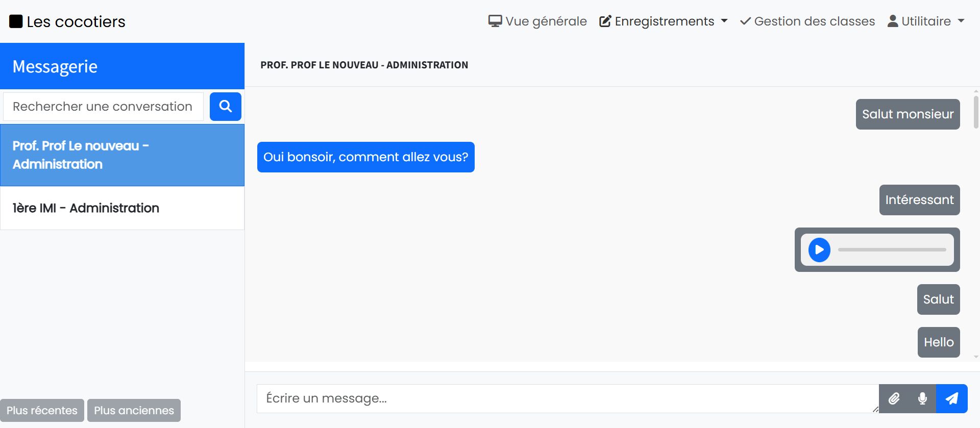The height and width of the screenshot is (428, 980).
Task: Open Gestion des classes page
Action: coord(807,21)
